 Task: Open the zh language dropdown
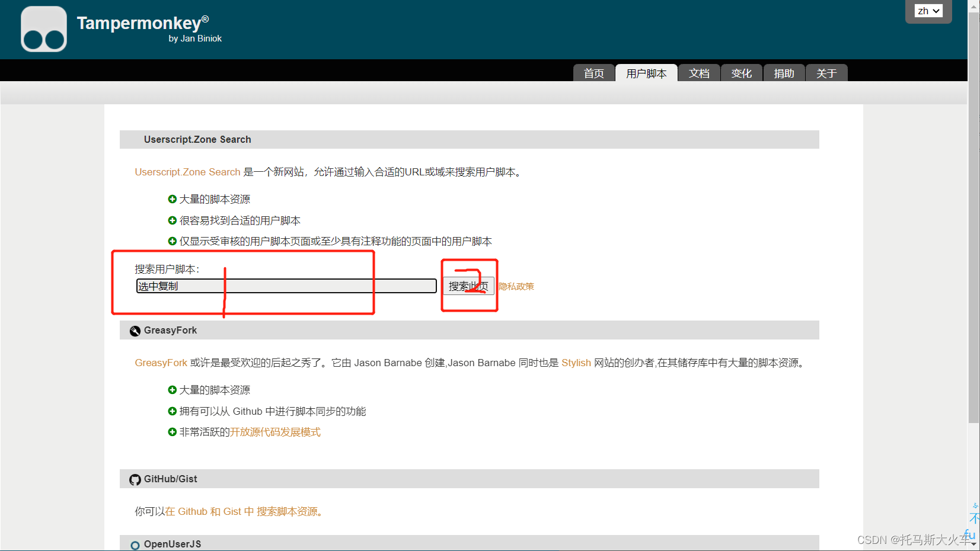pyautogui.click(x=928, y=11)
